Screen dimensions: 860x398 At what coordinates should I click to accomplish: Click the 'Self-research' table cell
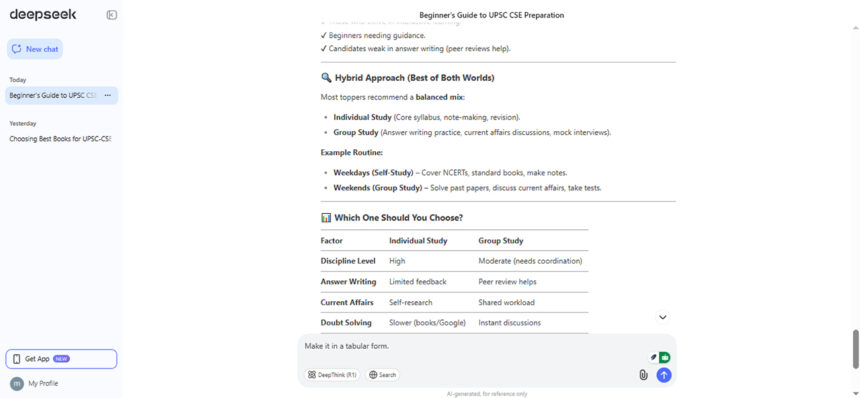[x=411, y=303]
